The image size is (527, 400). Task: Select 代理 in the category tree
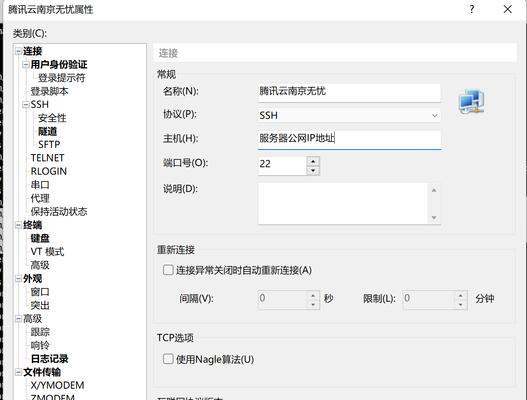[x=40, y=198]
